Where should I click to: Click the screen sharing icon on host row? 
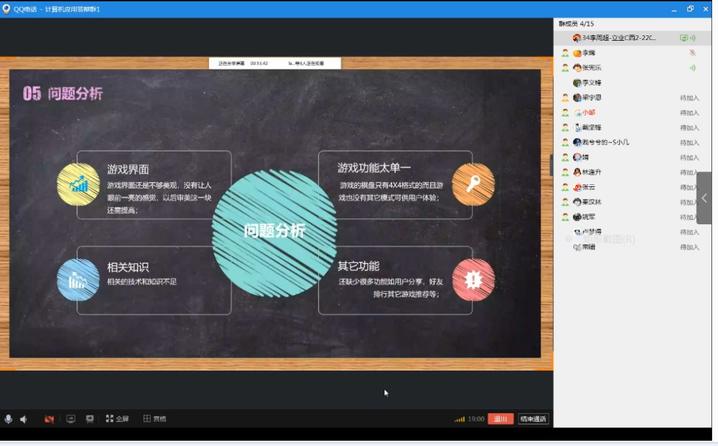684,38
